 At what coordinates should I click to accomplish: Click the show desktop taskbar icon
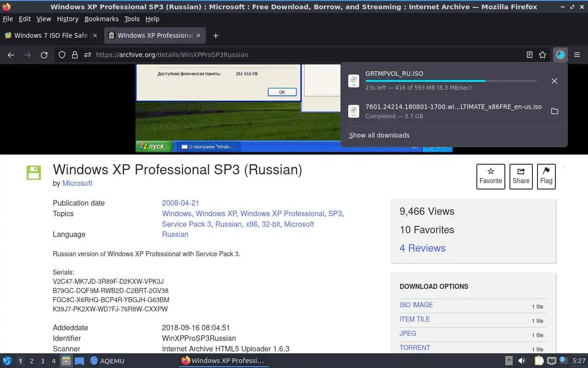(x=79, y=361)
